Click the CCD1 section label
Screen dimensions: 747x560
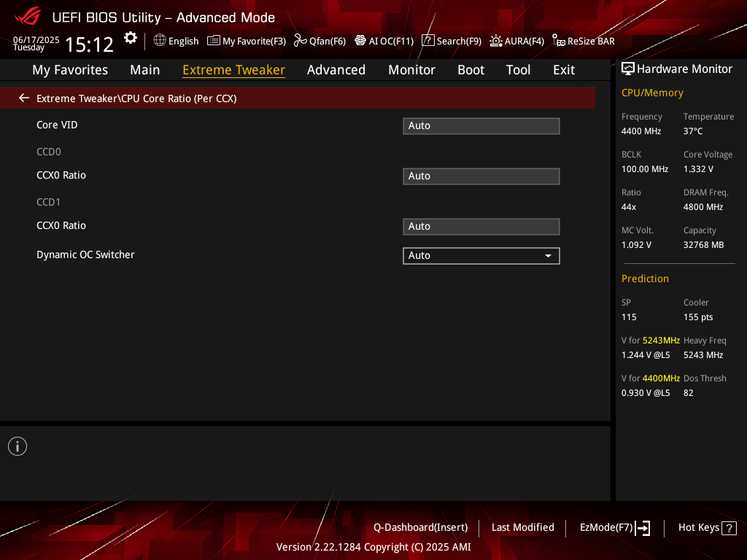pyautogui.click(x=49, y=203)
